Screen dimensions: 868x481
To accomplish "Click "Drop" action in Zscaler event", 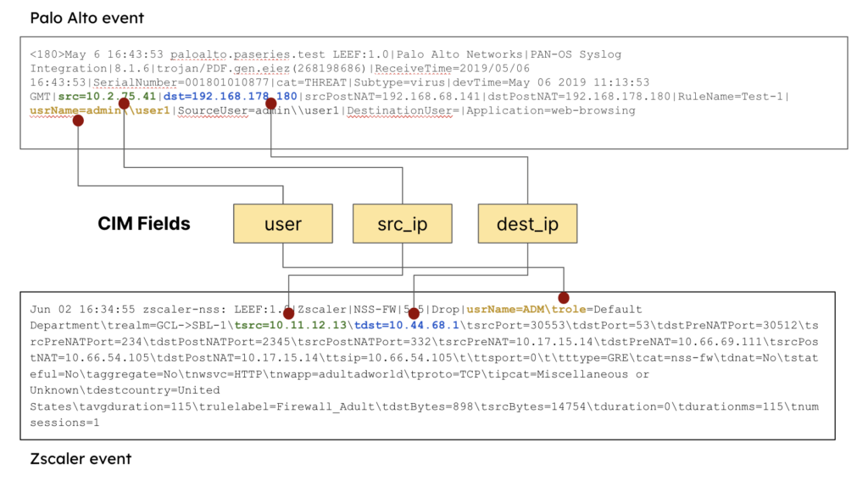I will 445,309.
